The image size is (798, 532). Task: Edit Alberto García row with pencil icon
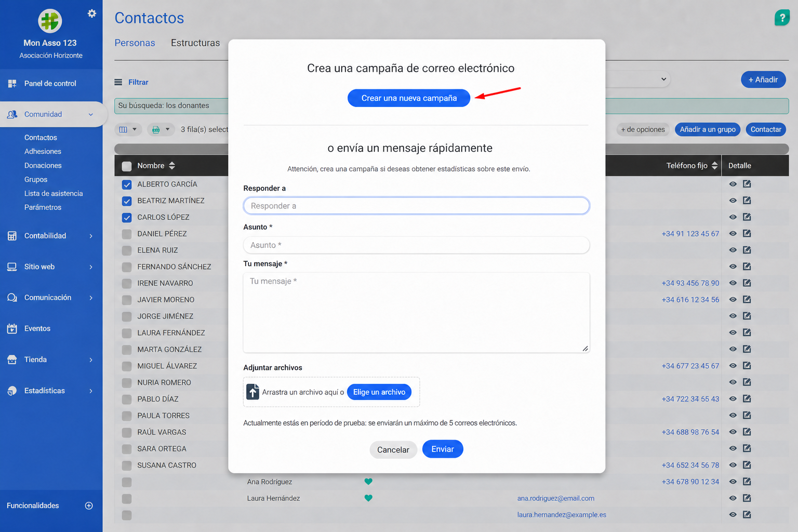point(747,184)
